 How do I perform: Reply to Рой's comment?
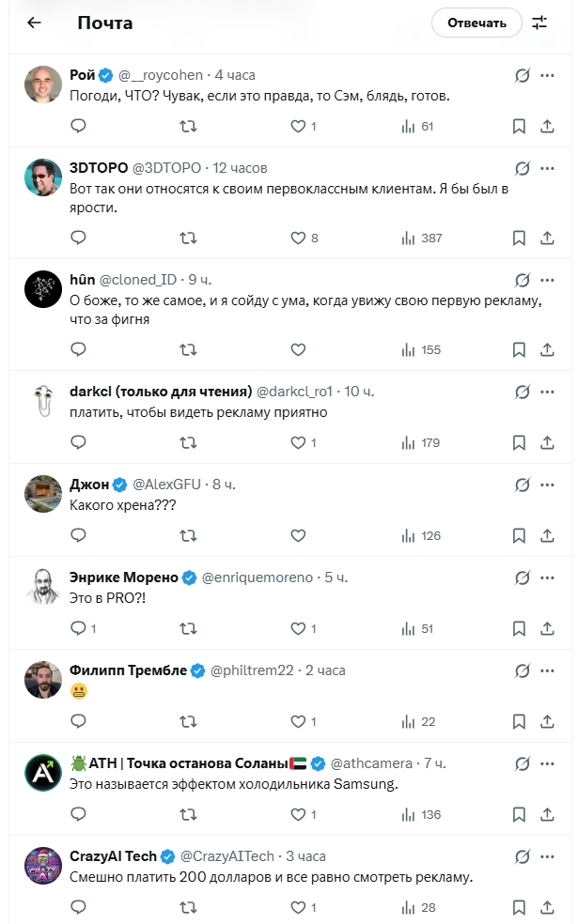79,126
